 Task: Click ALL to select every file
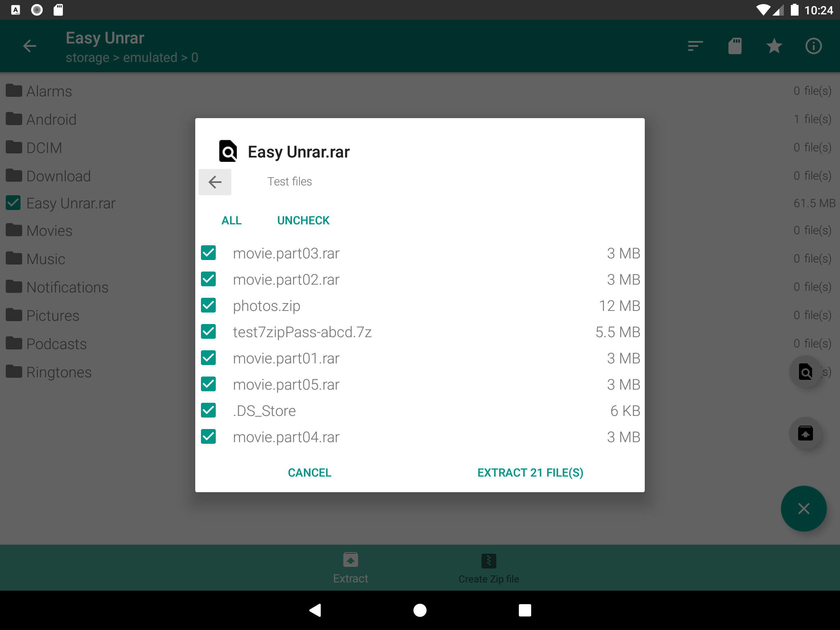[x=231, y=221]
